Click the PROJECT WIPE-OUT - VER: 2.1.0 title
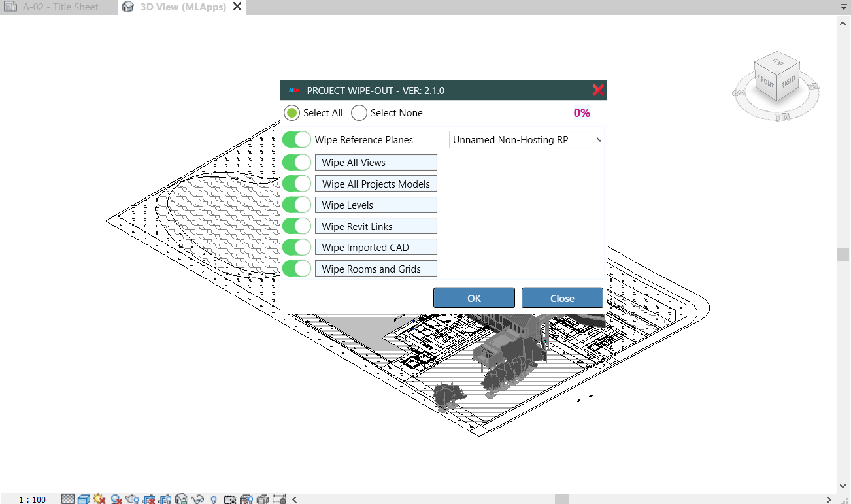 [376, 90]
